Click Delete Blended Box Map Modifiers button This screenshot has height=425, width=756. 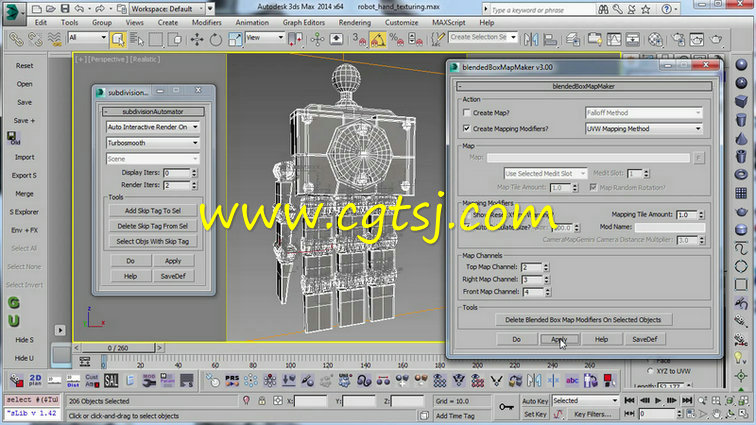point(583,320)
